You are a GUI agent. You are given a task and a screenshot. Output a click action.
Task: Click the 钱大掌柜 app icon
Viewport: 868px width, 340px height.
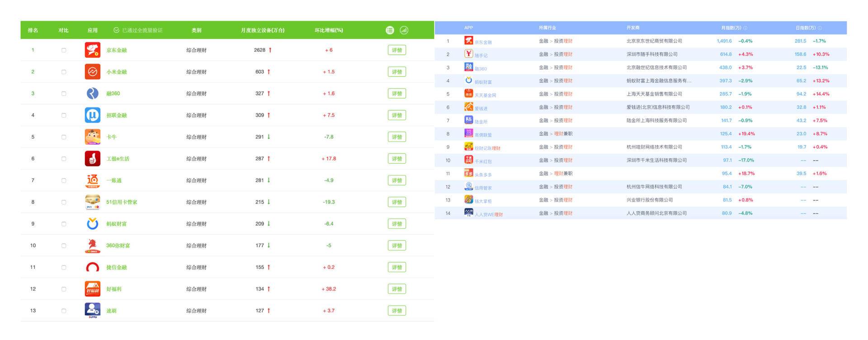tap(469, 199)
